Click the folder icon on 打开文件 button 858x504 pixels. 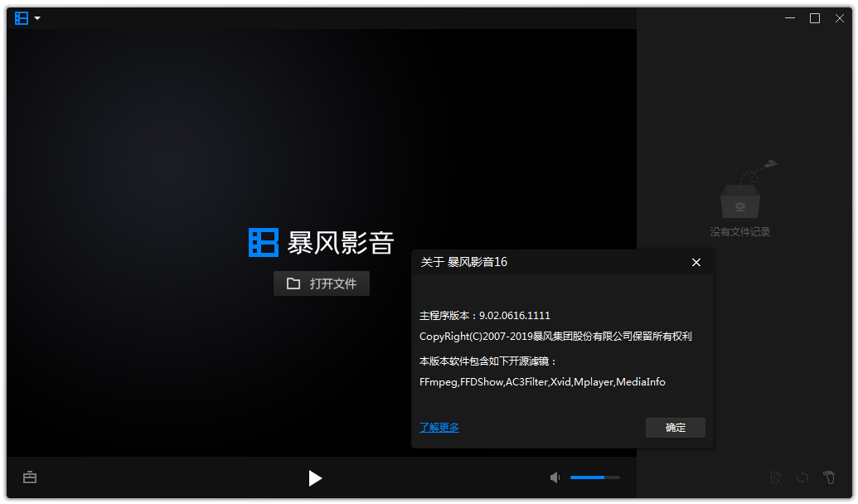click(x=294, y=283)
